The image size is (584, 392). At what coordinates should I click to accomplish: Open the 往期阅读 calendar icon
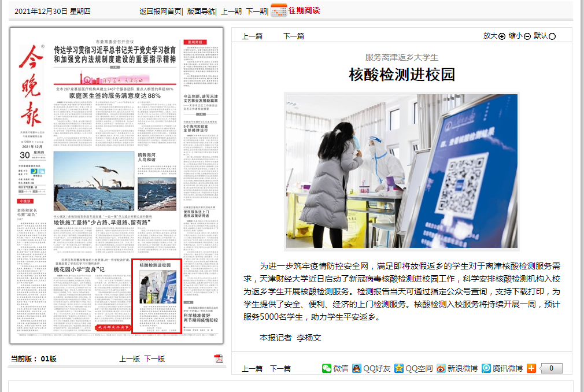click(x=279, y=10)
